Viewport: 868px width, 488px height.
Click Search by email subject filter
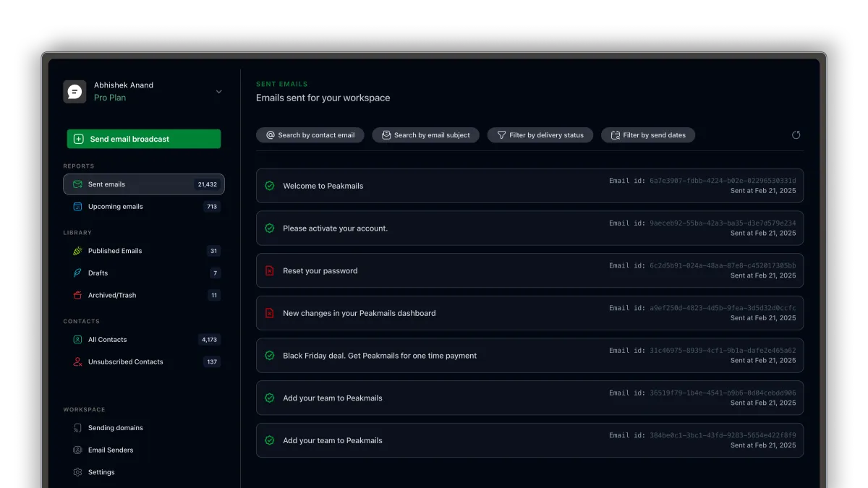(x=425, y=135)
